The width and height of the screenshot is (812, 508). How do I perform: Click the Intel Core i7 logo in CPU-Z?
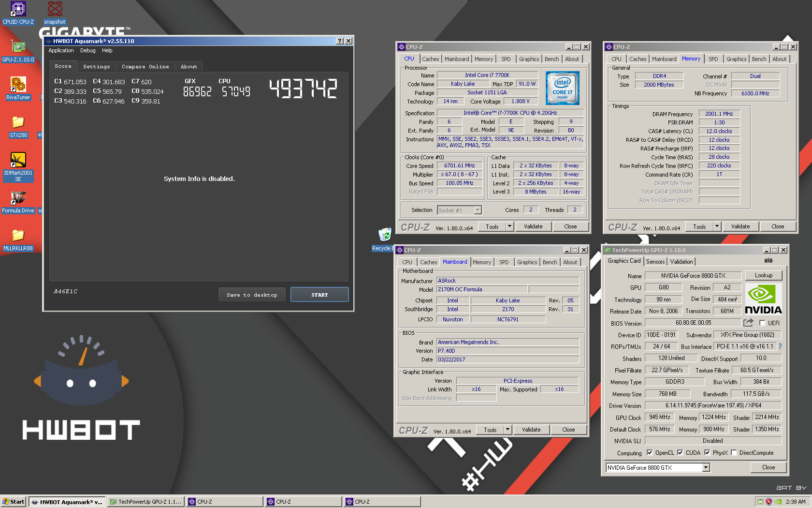(562, 88)
